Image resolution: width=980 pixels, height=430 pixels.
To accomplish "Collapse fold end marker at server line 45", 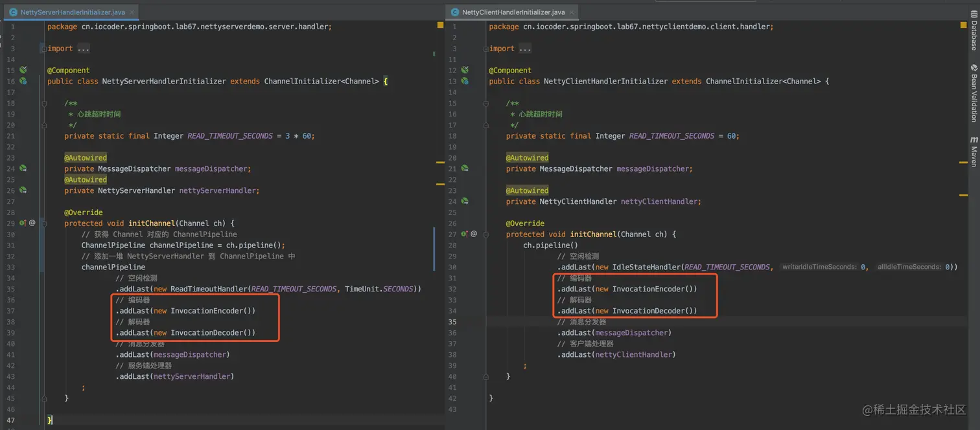I will click(x=43, y=398).
